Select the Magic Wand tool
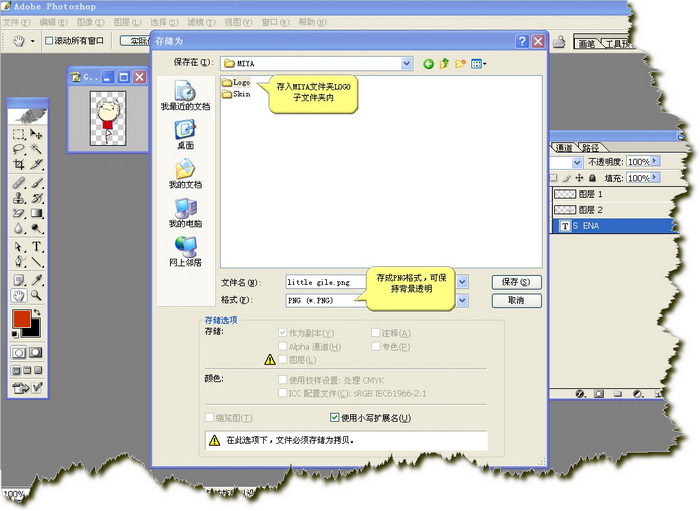 (36, 149)
